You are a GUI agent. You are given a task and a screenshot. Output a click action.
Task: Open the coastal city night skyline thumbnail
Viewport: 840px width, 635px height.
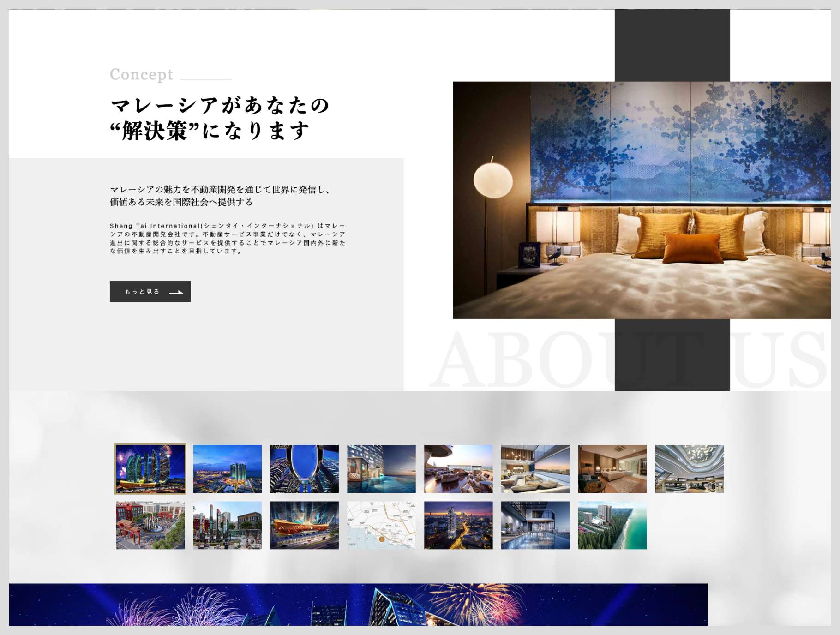coord(227,469)
